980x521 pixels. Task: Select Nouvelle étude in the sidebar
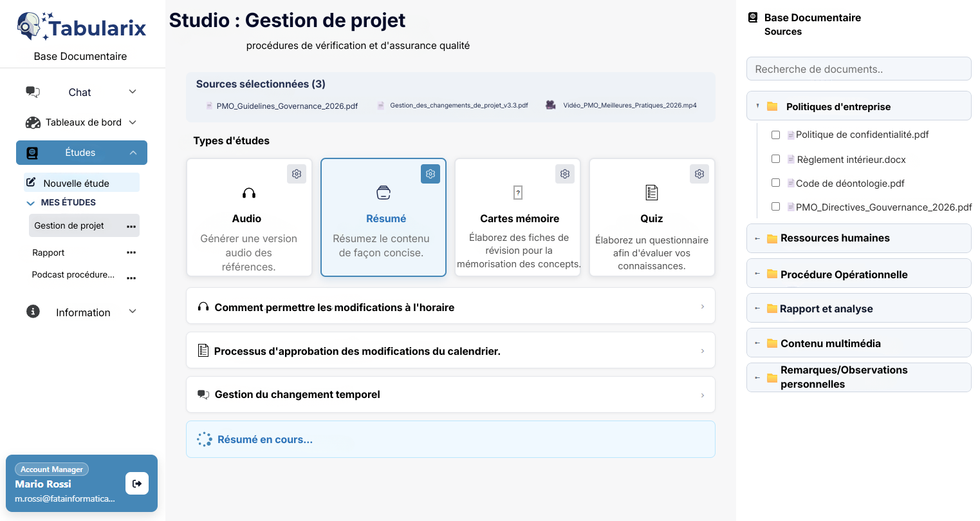click(x=76, y=183)
